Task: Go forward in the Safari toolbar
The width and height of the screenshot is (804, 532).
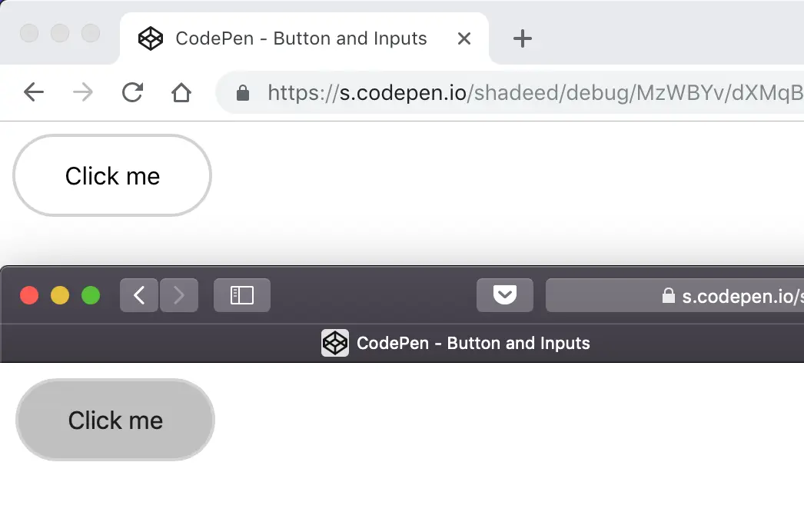Action: [x=179, y=295]
